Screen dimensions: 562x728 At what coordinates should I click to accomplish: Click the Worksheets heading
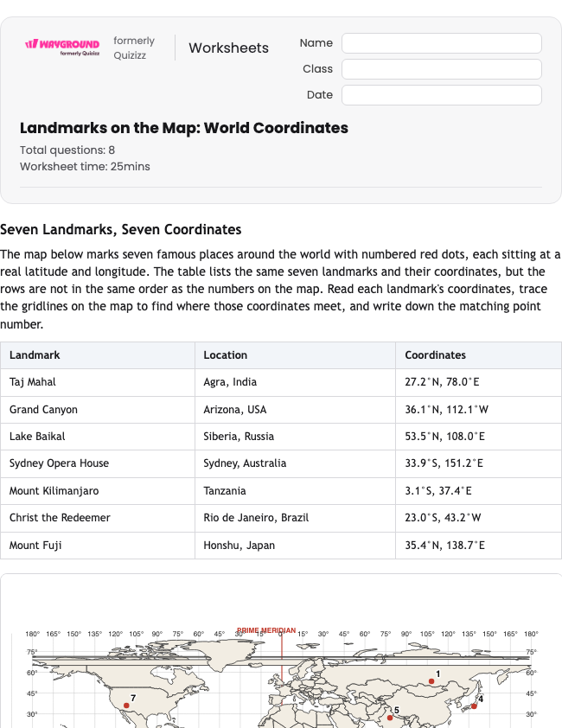point(228,48)
